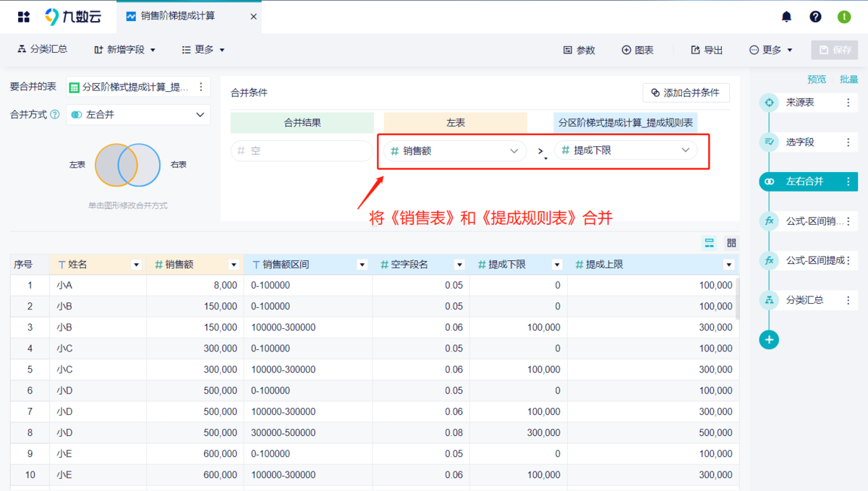Add a new step with plus button
The width and height of the screenshot is (868, 491).
769,339
